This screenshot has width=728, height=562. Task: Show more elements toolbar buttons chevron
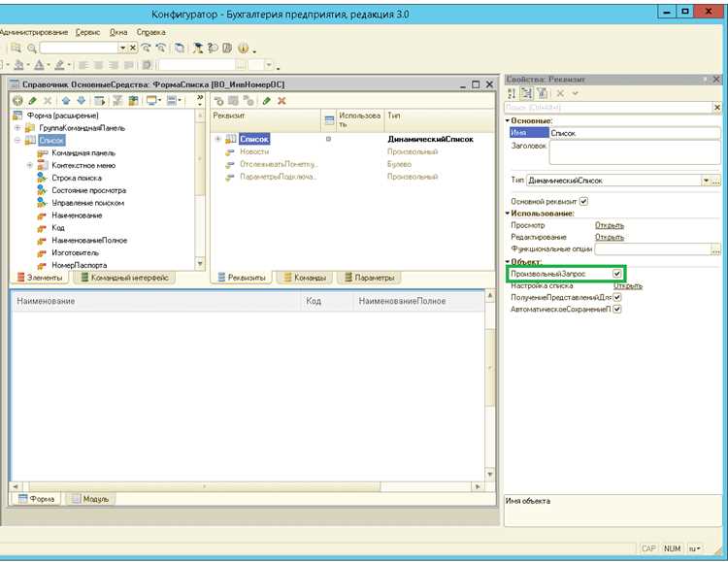tap(200, 98)
